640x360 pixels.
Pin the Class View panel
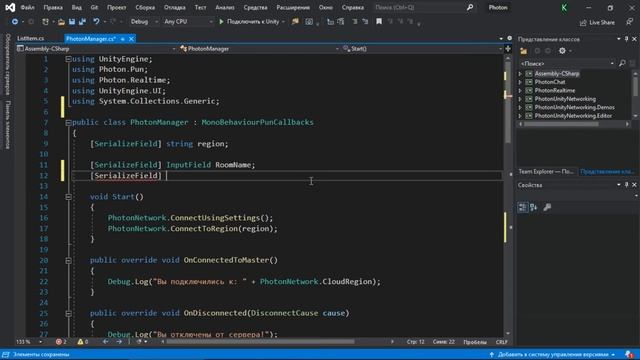[x=627, y=39]
